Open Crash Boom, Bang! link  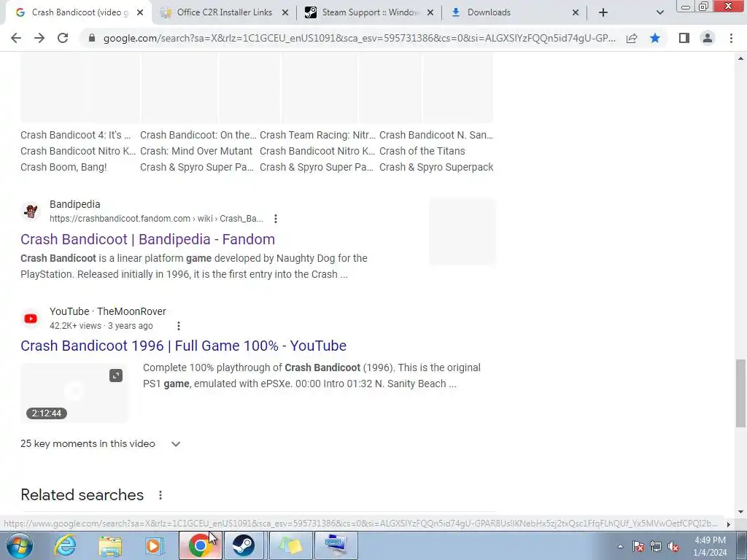point(63,167)
